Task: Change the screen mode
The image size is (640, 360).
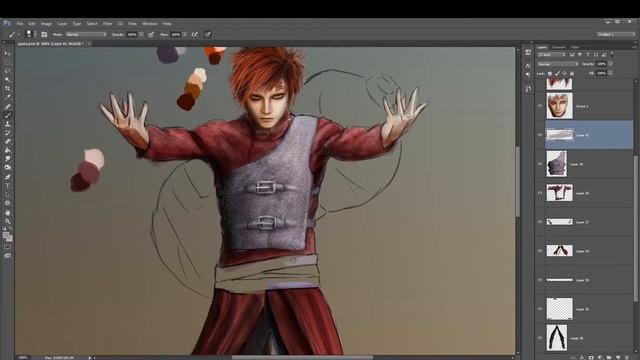Action: click(7, 256)
